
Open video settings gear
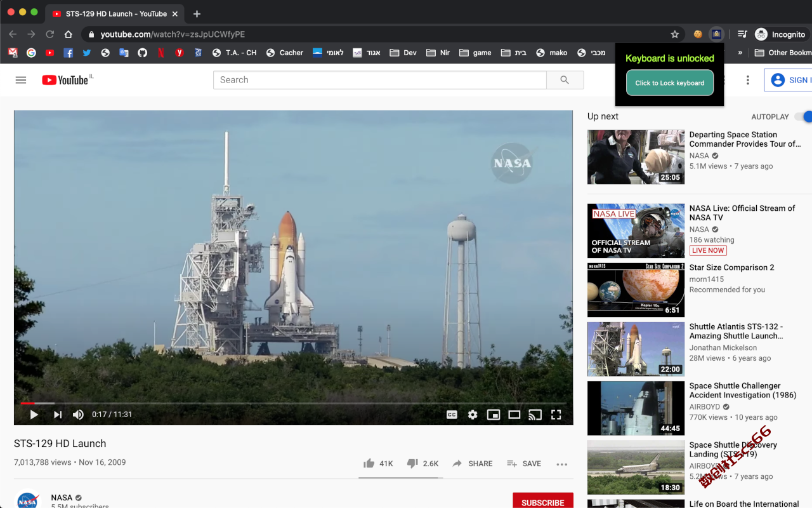tap(473, 415)
